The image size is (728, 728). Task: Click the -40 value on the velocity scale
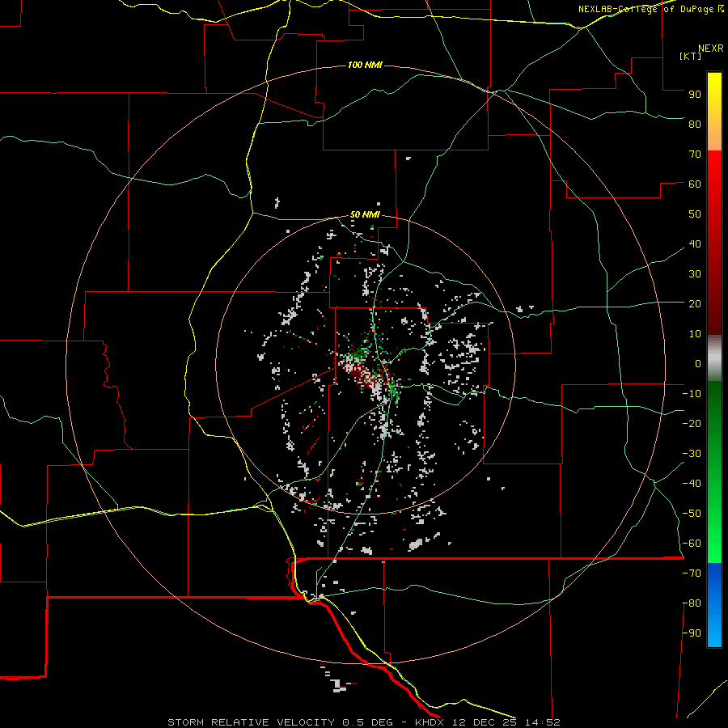tap(692, 484)
